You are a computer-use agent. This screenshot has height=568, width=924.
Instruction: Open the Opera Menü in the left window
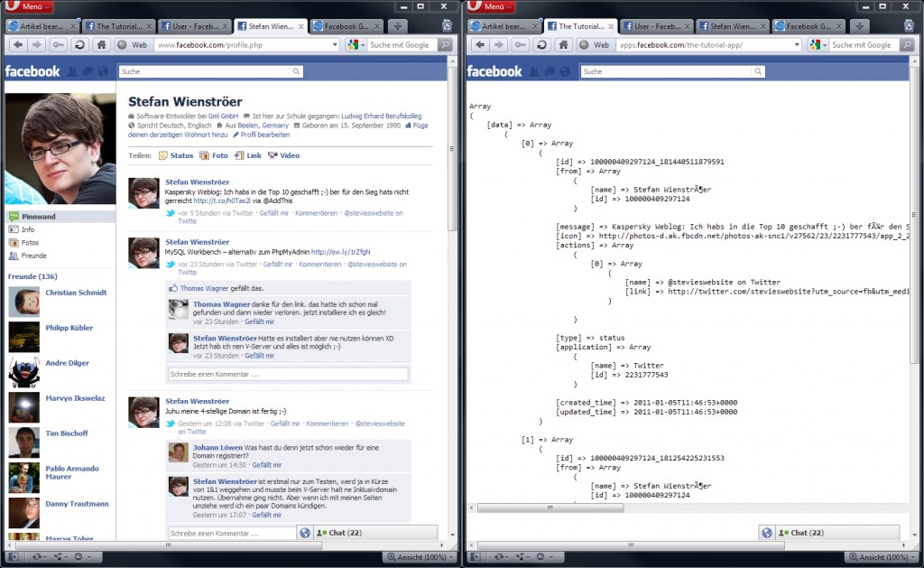(x=28, y=6)
